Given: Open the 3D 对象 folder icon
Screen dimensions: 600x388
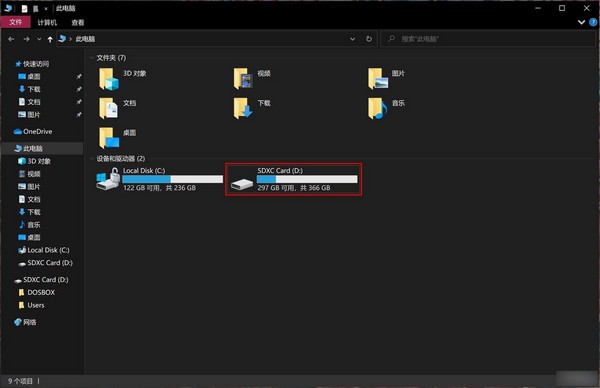Looking at the screenshot, I should [109, 79].
